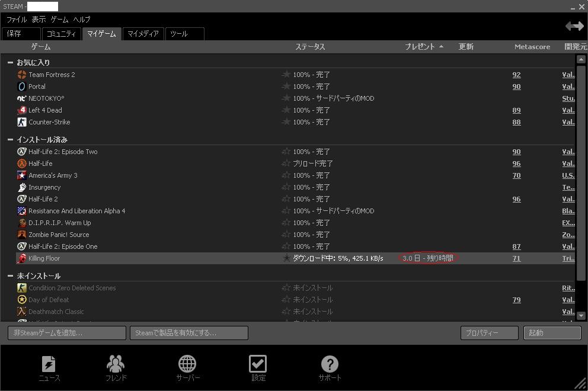Toggle favorite star for Half-Life 2: Episode Two
This screenshot has width=588, height=391.
(x=286, y=152)
